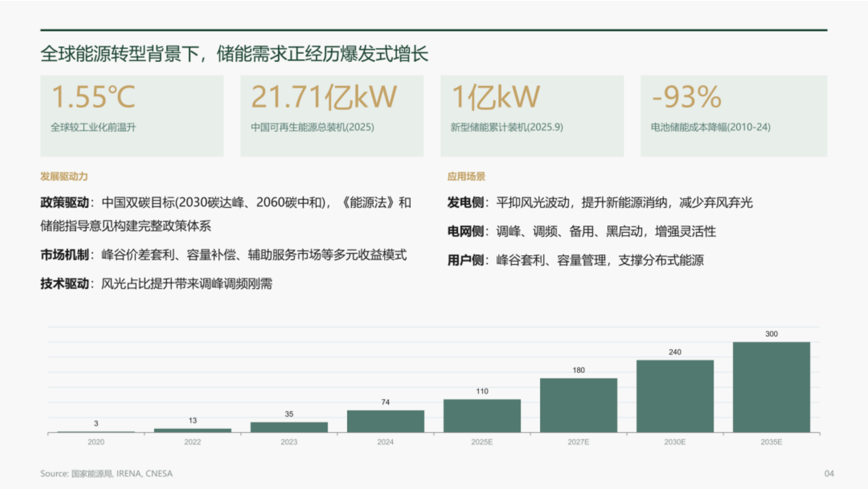The image size is (868, 489).
Task: Click the 电池储能成本降幅(2010-24) caption
Action: click(x=711, y=127)
